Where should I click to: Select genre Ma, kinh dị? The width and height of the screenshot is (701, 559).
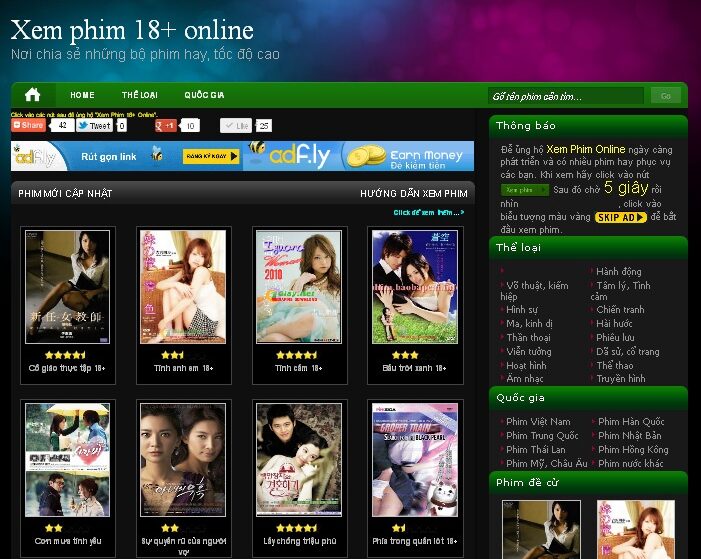click(x=529, y=323)
